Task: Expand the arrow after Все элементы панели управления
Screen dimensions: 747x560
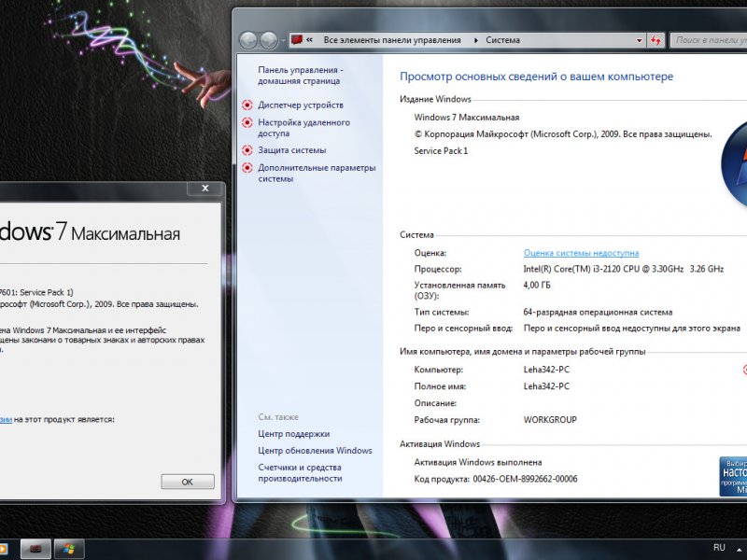Action: pyautogui.click(x=475, y=40)
